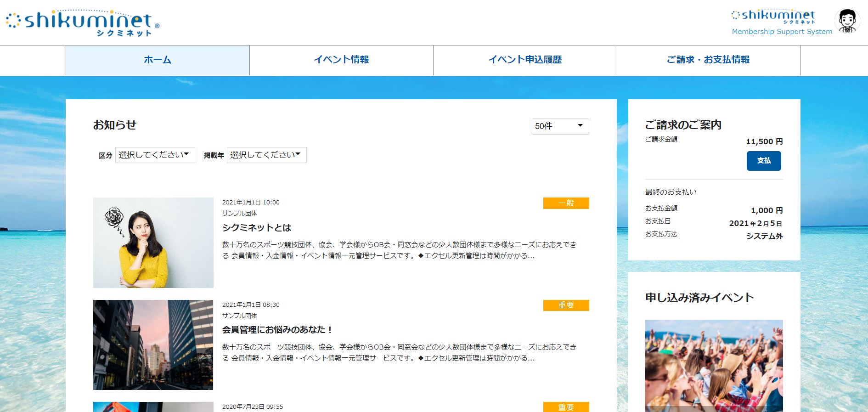Open the ご請求・お支払情報 tab

[708, 60]
